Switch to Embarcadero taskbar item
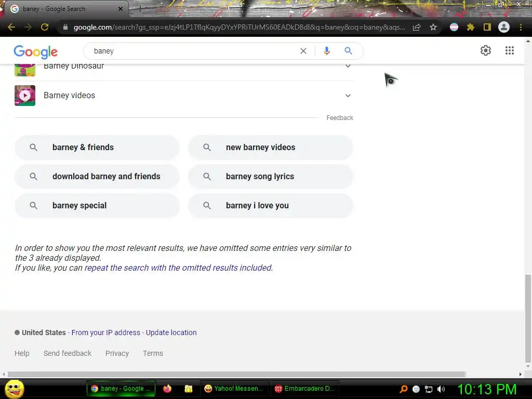532x399 pixels. 304,389
